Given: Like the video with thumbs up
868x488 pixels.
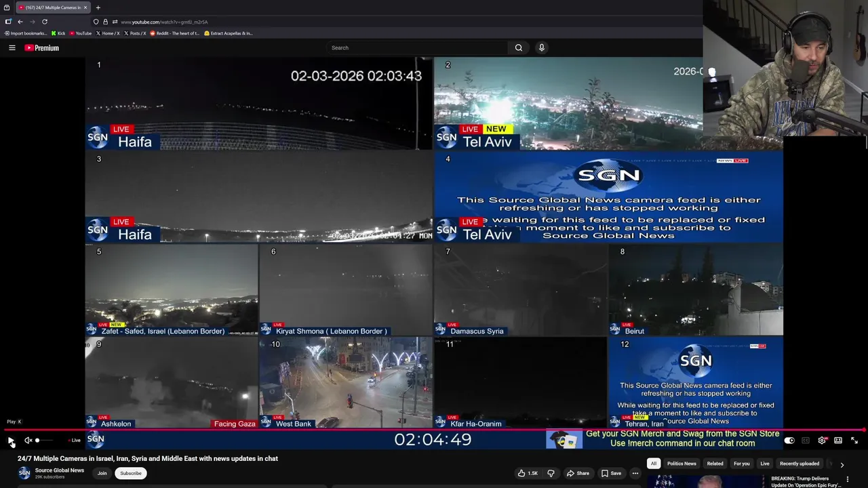Looking at the screenshot, I should pos(528,473).
